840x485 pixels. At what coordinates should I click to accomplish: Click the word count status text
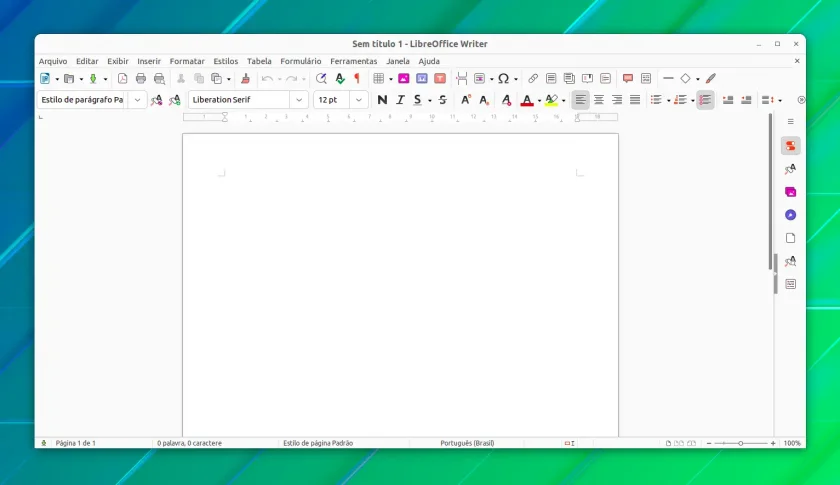[x=189, y=443]
